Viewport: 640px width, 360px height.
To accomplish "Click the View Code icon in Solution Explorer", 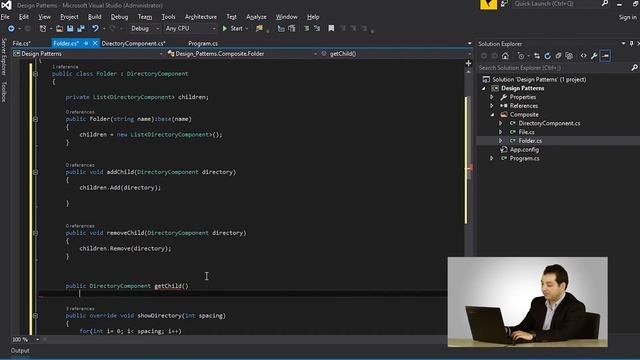I will 584,56.
